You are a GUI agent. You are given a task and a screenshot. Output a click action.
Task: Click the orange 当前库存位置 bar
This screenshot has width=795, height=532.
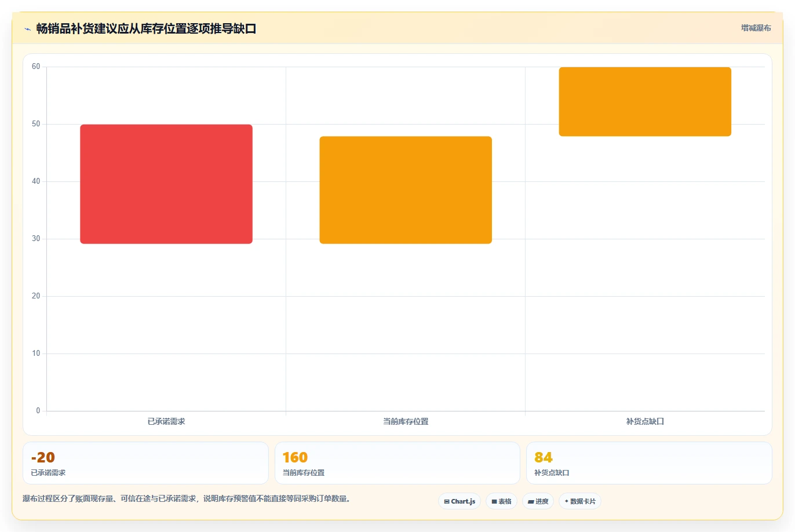point(406,190)
